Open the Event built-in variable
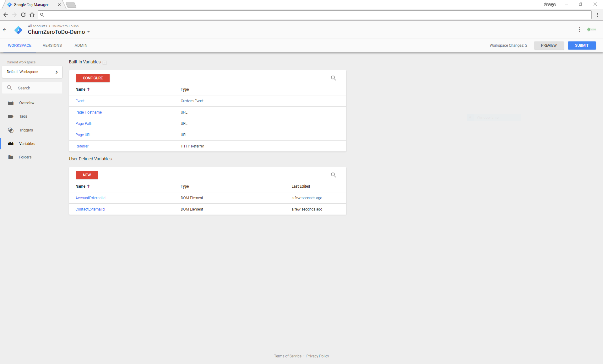 click(80, 101)
